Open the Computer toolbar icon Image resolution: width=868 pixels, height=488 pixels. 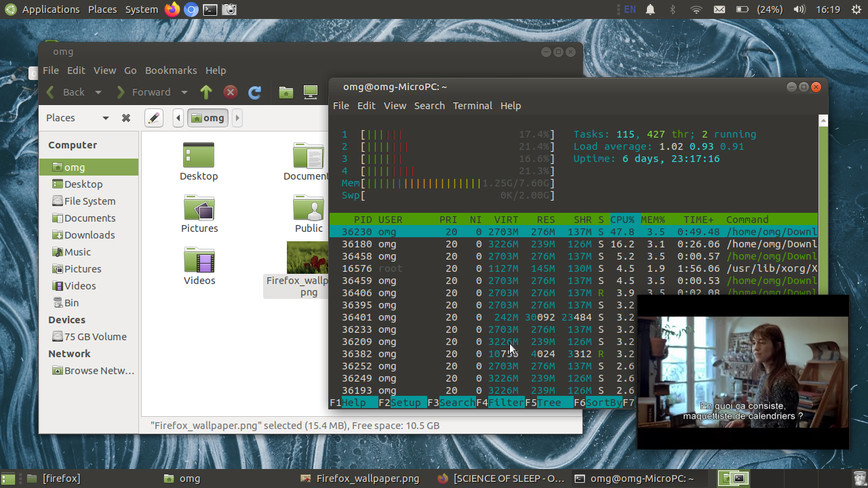(x=311, y=92)
